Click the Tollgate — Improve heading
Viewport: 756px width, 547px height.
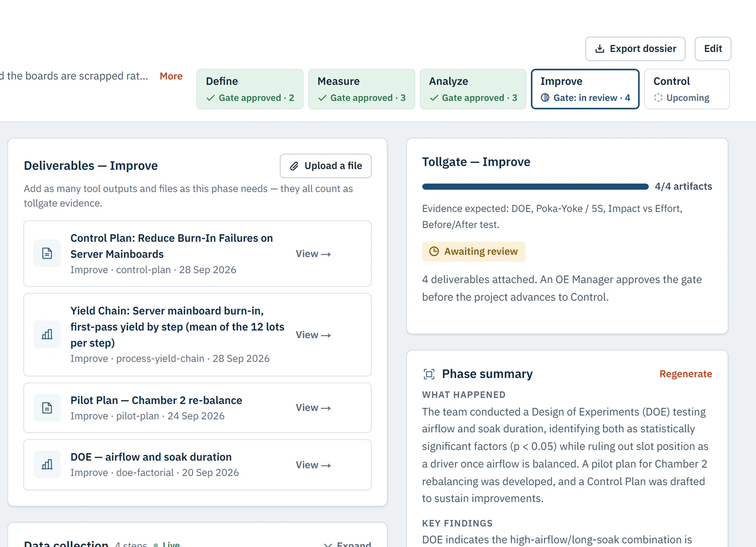476,162
